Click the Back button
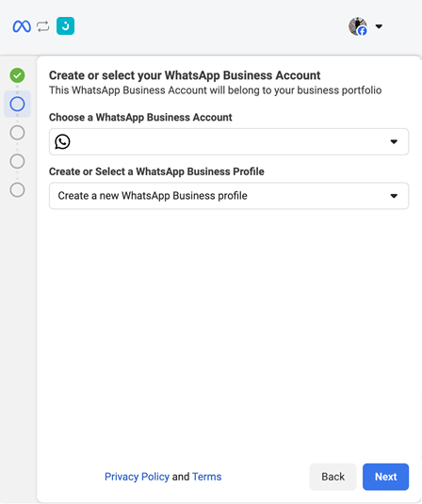The image size is (422, 504). pos(333,477)
